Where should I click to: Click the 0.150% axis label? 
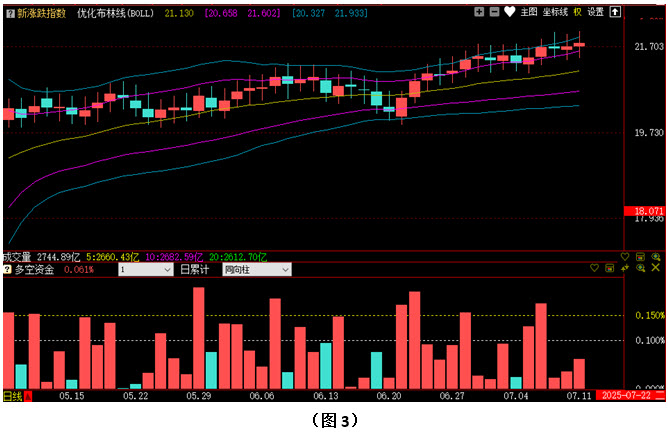tap(650, 315)
